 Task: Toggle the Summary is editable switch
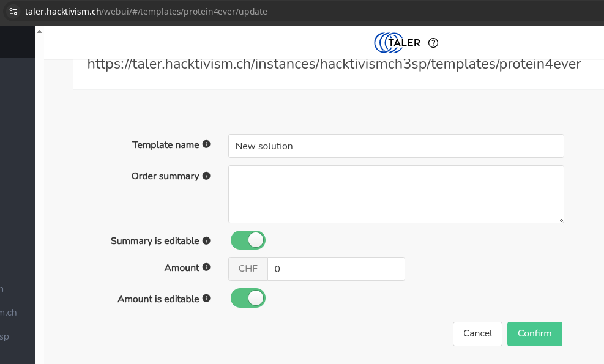248,240
